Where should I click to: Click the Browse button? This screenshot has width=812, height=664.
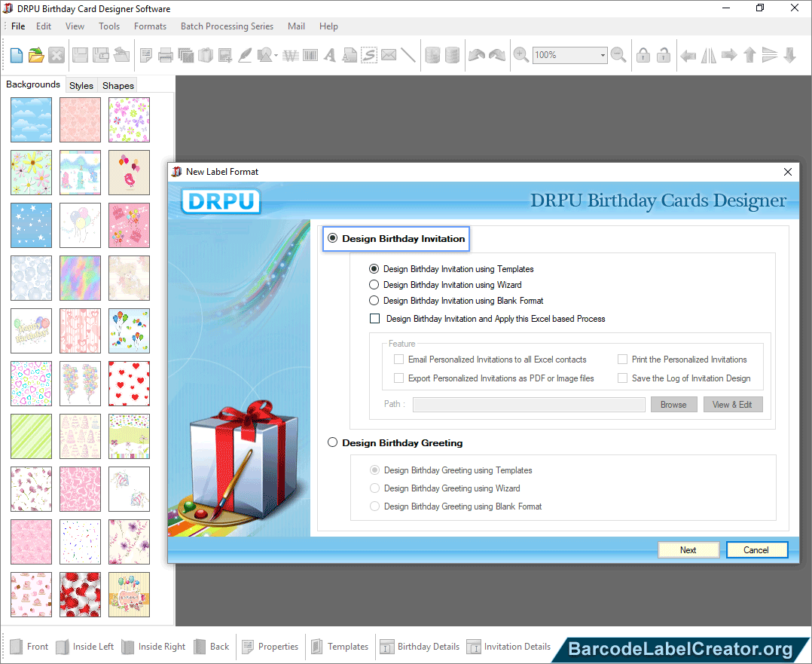pos(673,404)
